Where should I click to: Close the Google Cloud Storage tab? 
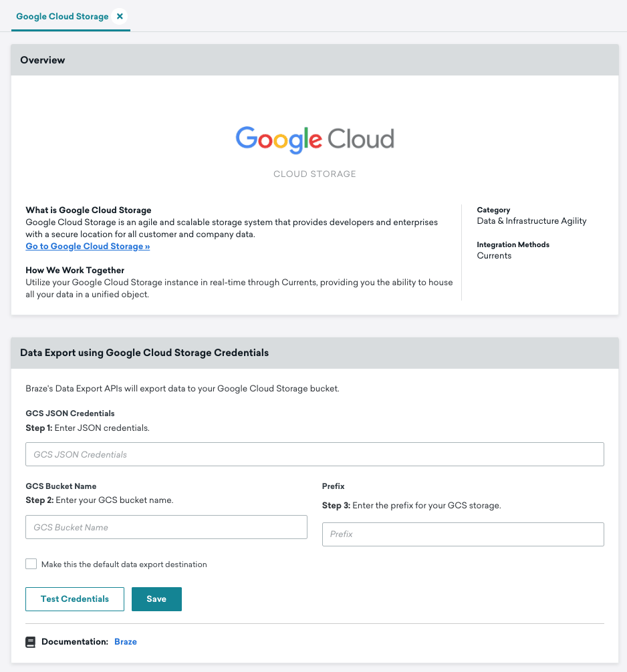[x=119, y=16]
